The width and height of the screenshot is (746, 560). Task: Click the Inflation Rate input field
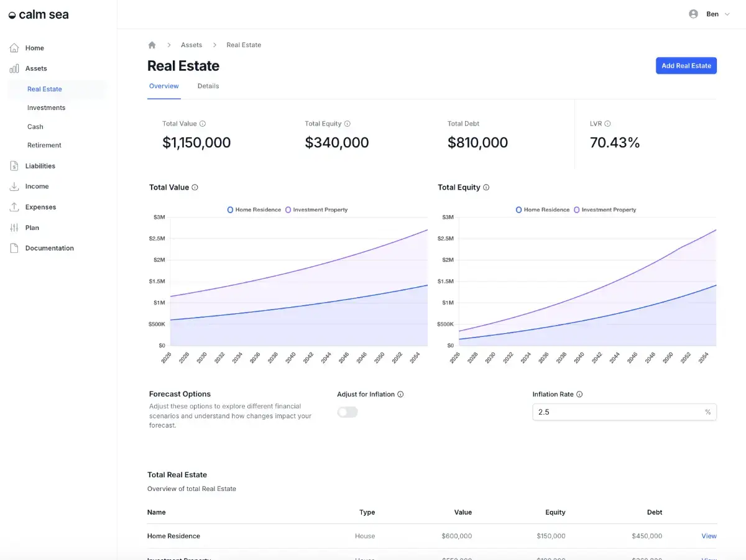[618, 412]
